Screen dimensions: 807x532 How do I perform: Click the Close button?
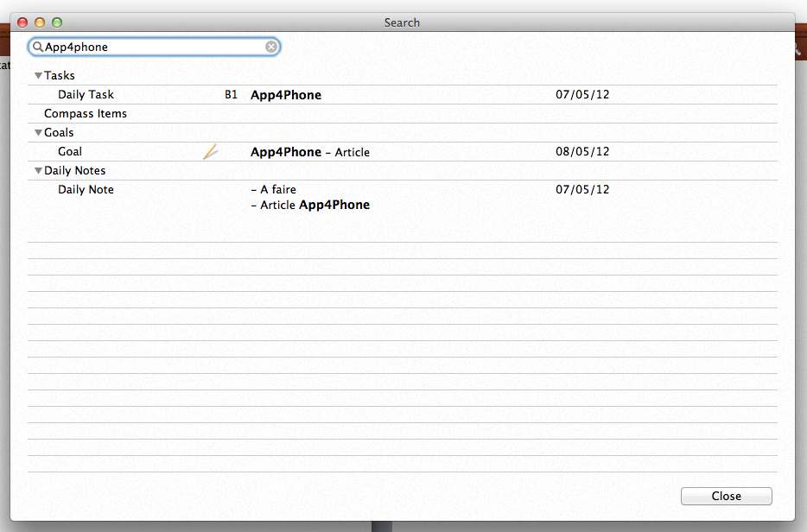pos(726,496)
